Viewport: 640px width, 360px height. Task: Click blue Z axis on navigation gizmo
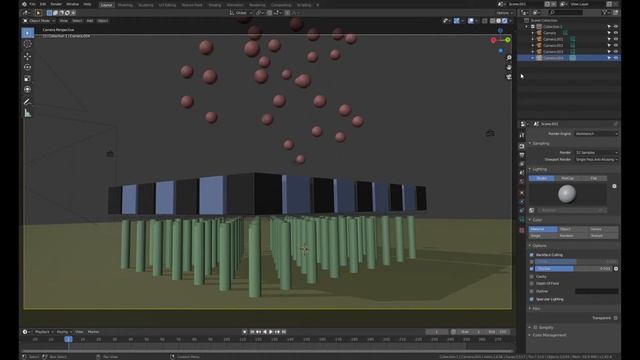(x=500, y=30)
